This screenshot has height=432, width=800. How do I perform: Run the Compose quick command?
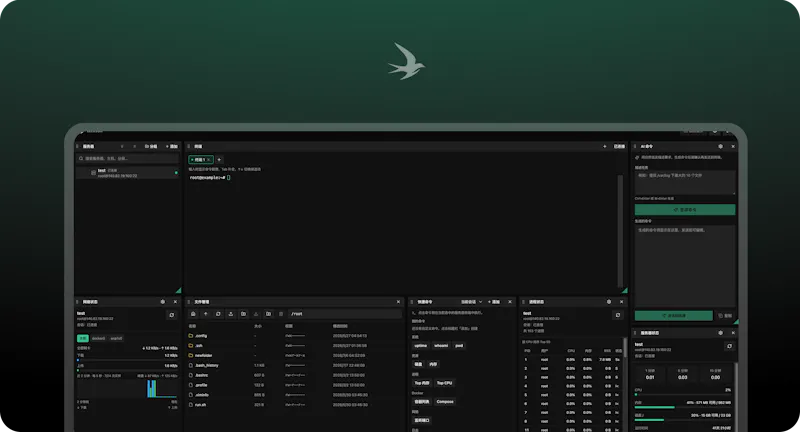(445, 402)
